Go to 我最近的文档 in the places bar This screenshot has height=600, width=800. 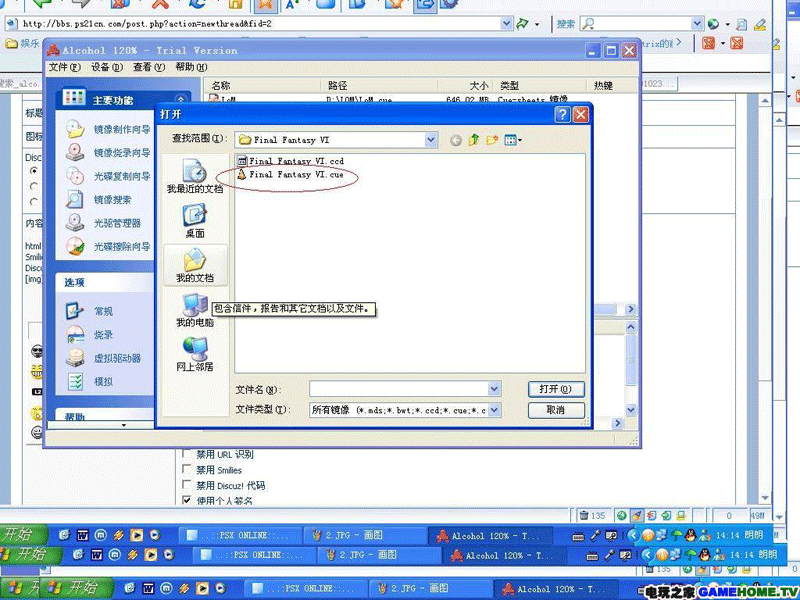coord(194,176)
